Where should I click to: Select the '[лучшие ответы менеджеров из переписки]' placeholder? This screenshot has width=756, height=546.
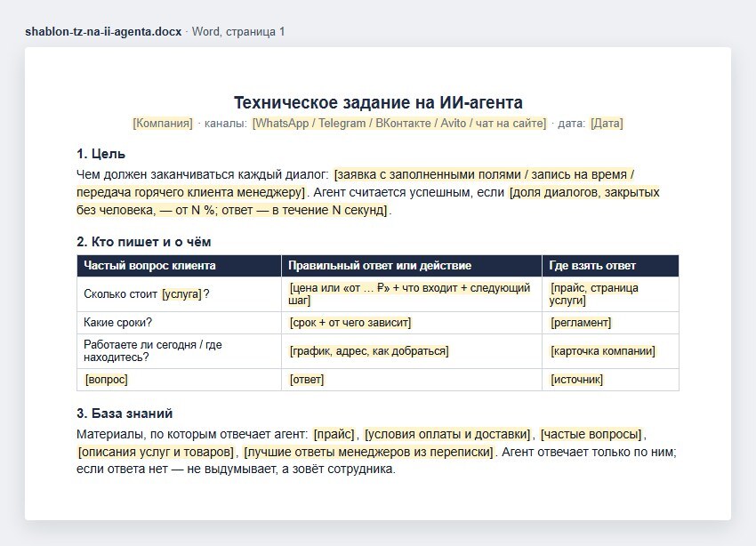(369, 452)
